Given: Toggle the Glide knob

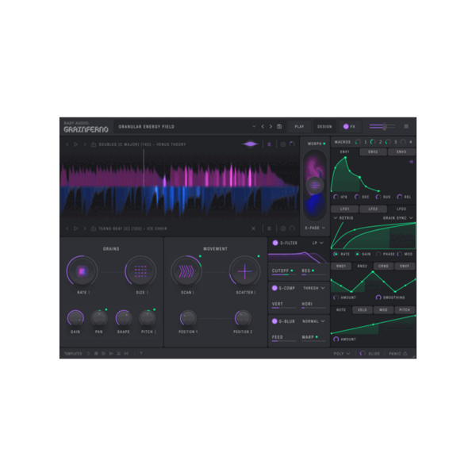Looking at the screenshot, I should (x=363, y=354).
